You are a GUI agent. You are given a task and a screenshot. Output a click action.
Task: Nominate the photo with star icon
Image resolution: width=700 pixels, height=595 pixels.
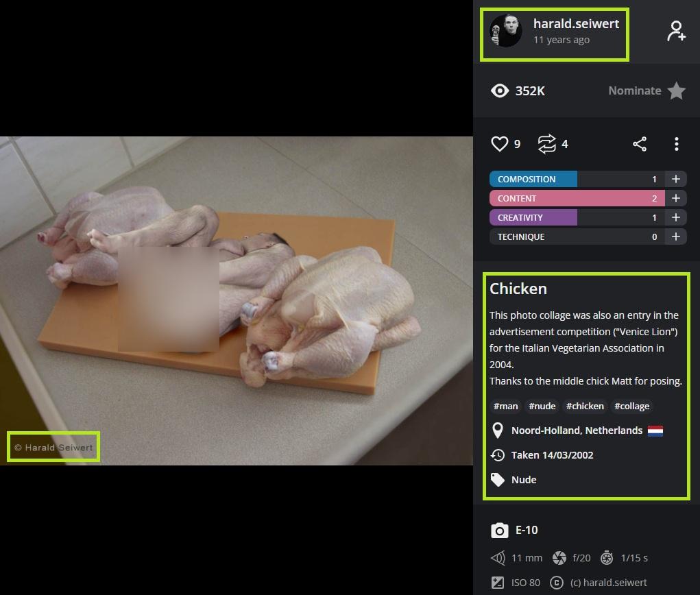coord(676,91)
